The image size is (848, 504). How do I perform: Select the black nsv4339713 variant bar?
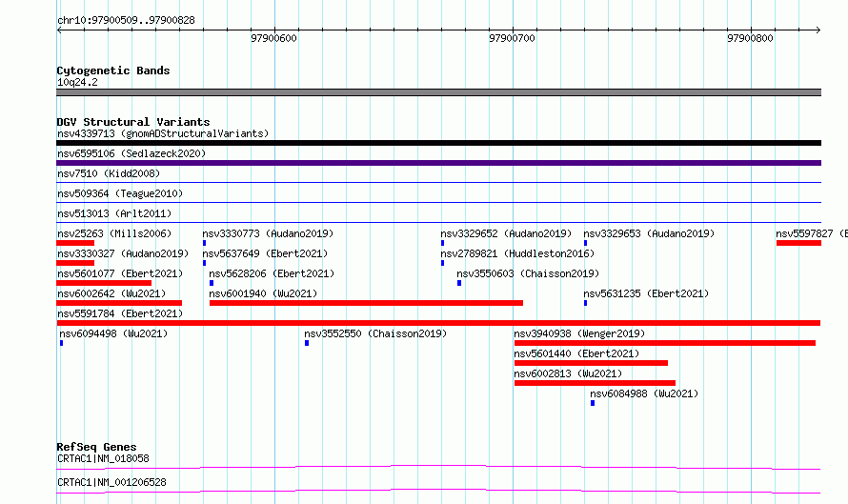[438, 143]
